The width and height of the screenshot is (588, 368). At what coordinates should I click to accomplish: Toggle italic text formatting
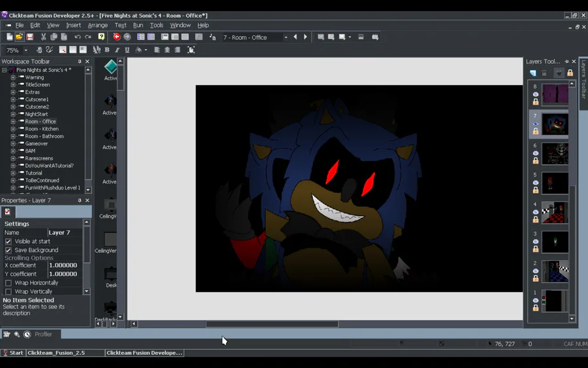(117, 50)
